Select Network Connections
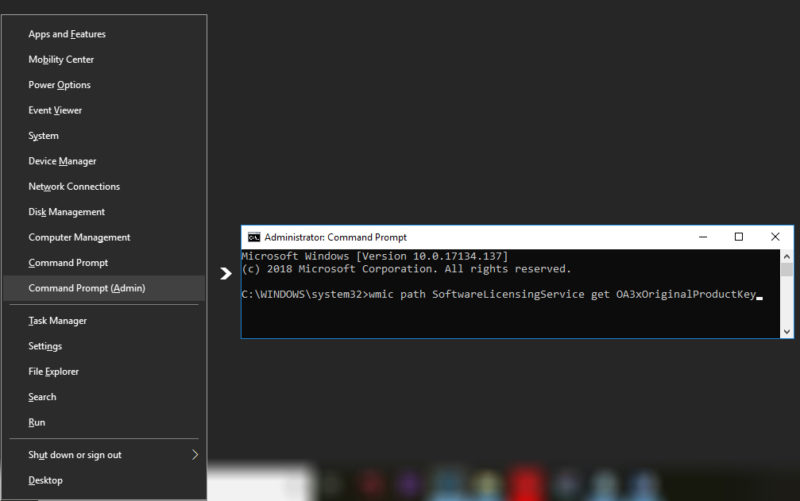The height and width of the screenshot is (501, 800). [x=74, y=187]
